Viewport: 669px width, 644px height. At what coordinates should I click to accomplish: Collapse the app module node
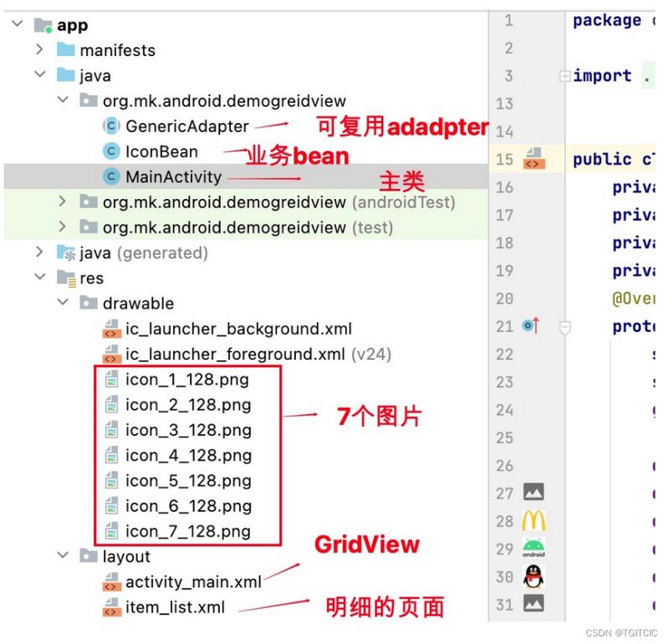point(18,25)
